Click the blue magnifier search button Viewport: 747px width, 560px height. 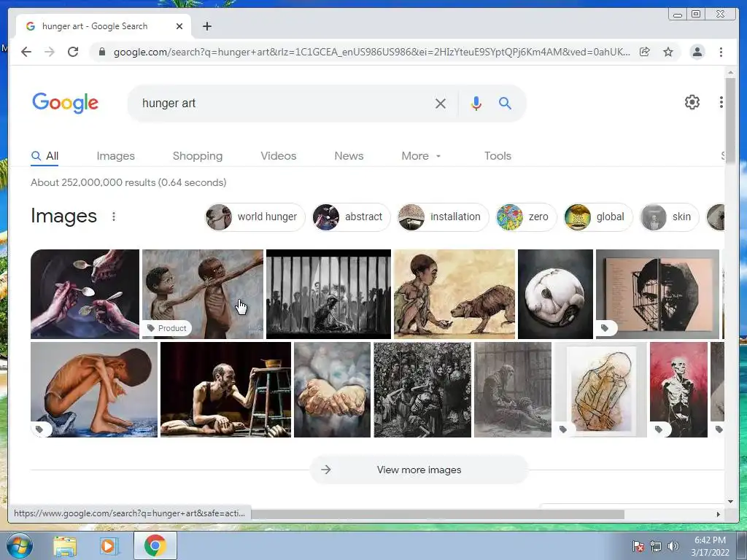click(x=505, y=104)
